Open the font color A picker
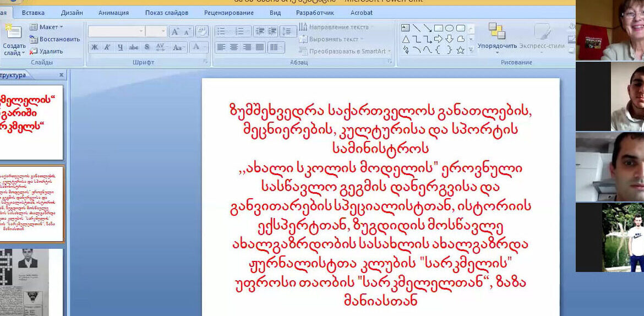This screenshot has height=316, width=644. (195, 47)
